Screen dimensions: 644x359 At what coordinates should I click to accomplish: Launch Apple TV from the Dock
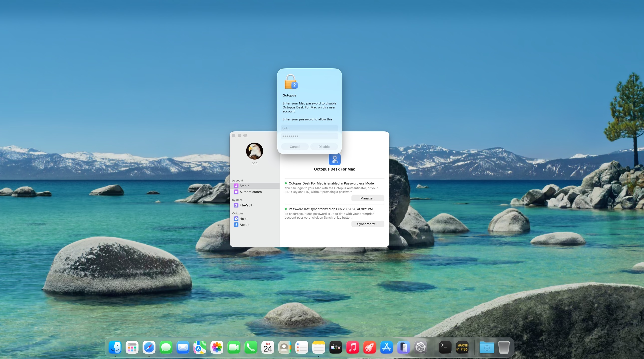coord(336,347)
